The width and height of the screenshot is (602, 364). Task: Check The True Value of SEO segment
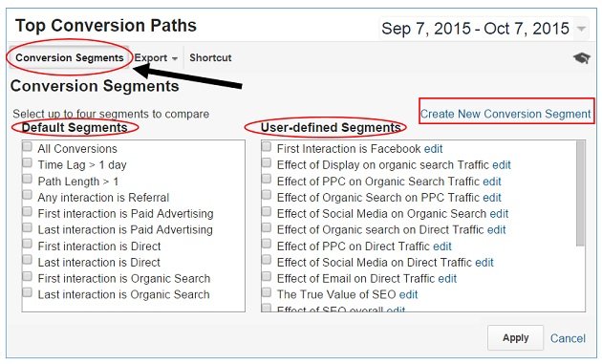[x=267, y=292]
